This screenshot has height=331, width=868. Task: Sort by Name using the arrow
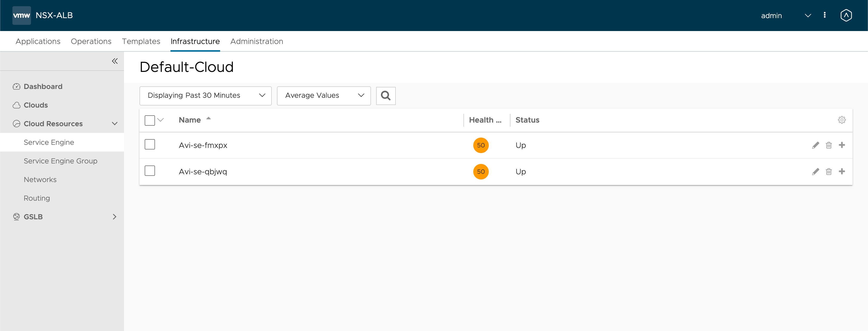pos(208,118)
